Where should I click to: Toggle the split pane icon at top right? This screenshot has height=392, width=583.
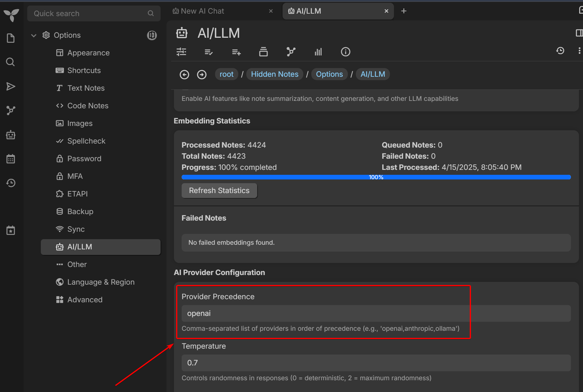coord(579,33)
